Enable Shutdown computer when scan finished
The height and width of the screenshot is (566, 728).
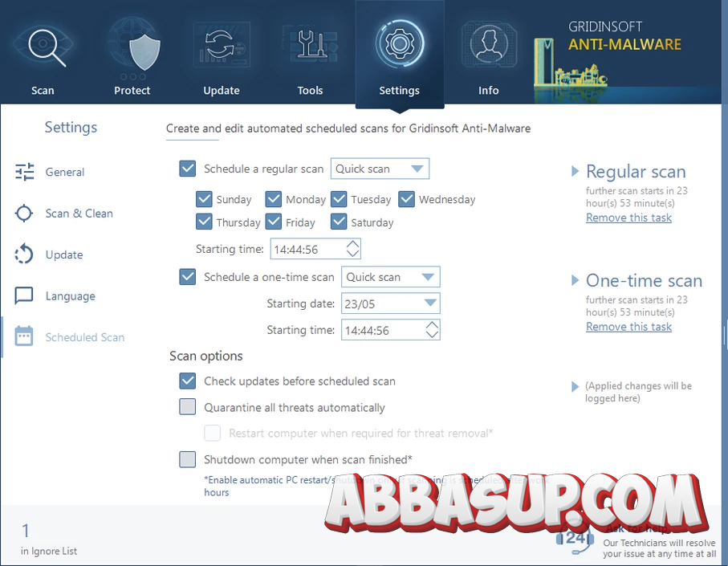point(188,459)
